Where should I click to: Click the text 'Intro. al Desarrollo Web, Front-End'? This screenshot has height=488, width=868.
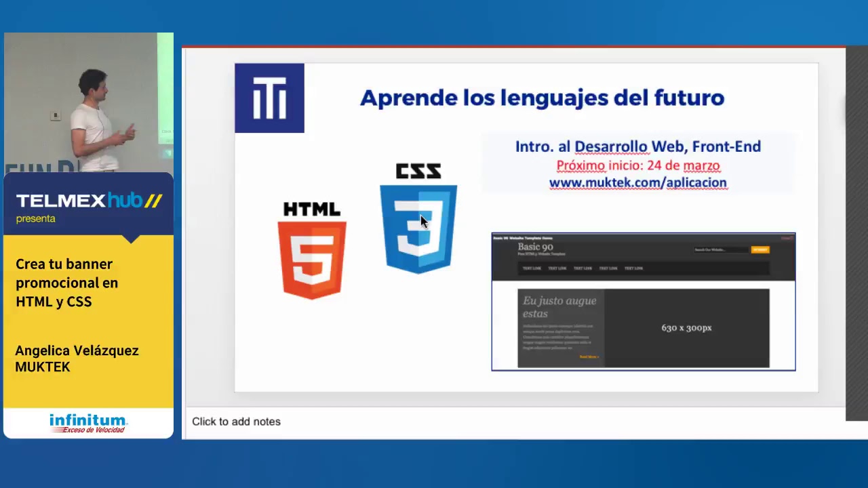tap(637, 146)
